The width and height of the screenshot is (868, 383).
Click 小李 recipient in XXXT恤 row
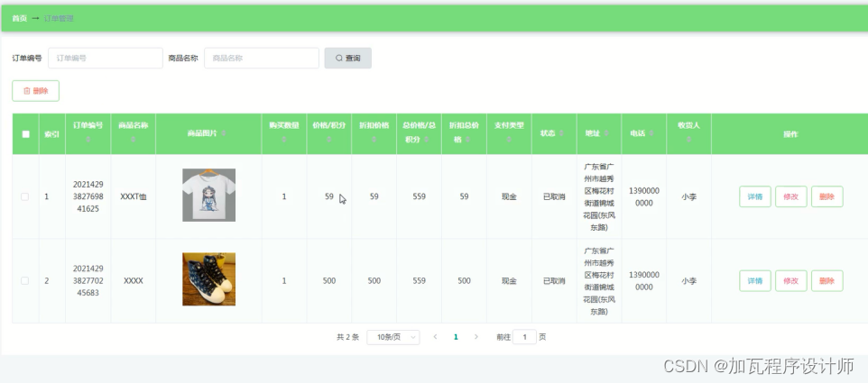[688, 196]
